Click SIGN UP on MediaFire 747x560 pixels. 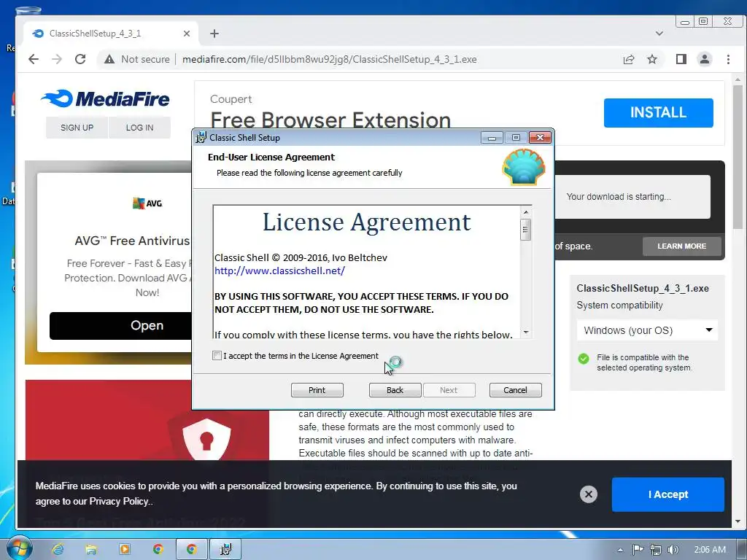click(x=77, y=128)
